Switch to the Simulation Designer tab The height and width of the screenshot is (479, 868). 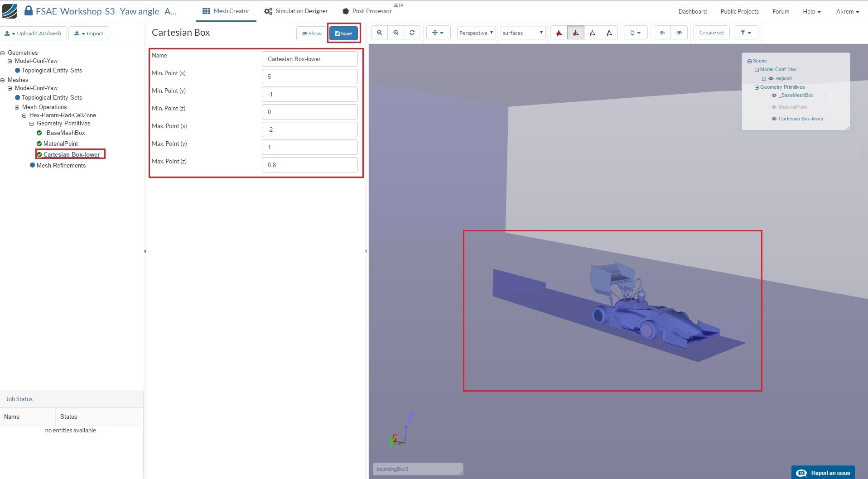[296, 11]
